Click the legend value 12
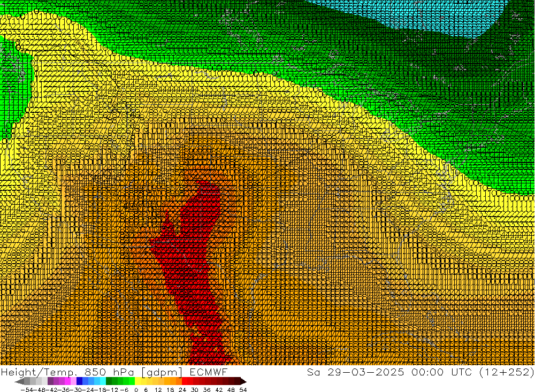The image size is (535, 392). tap(158, 390)
